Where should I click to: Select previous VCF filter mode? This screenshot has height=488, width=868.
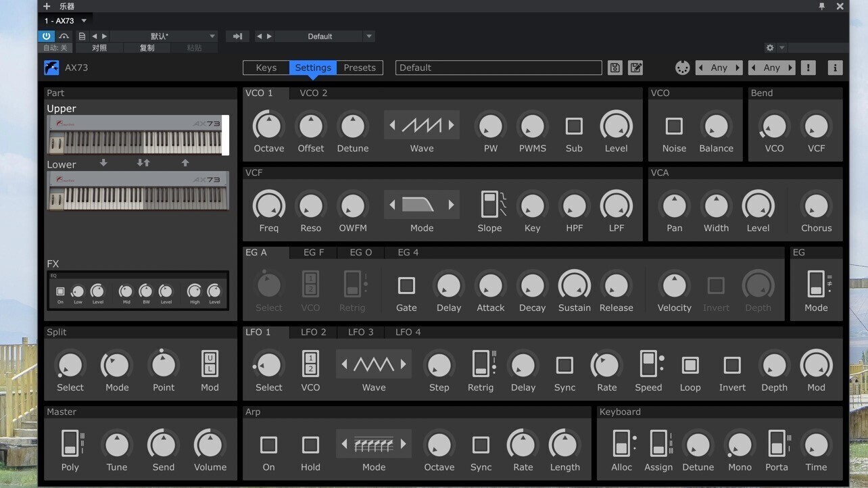pyautogui.click(x=392, y=205)
